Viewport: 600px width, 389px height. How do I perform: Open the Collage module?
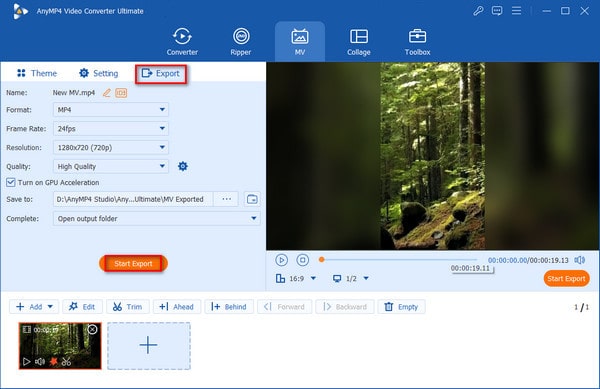[x=359, y=42]
